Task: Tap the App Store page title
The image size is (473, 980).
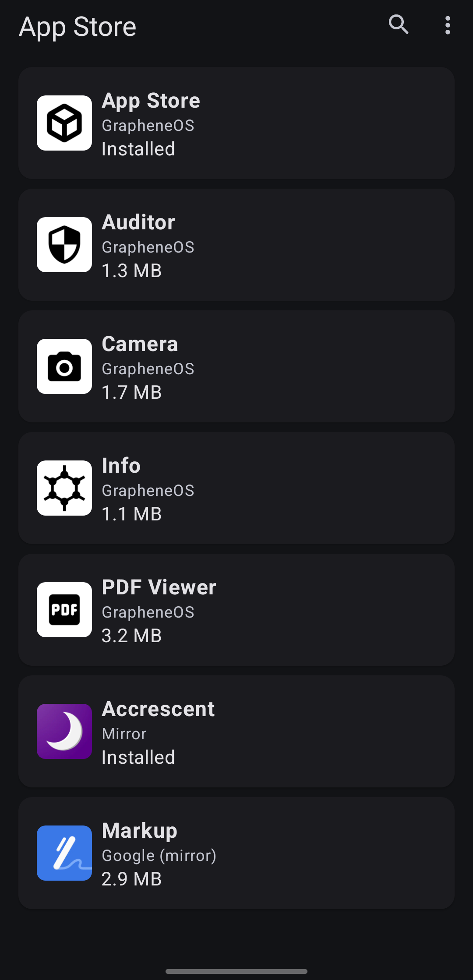Action: click(78, 27)
